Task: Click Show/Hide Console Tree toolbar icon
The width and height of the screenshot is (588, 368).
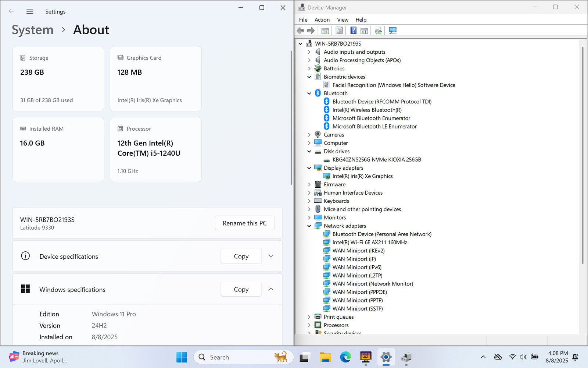Action: pos(325,31)
